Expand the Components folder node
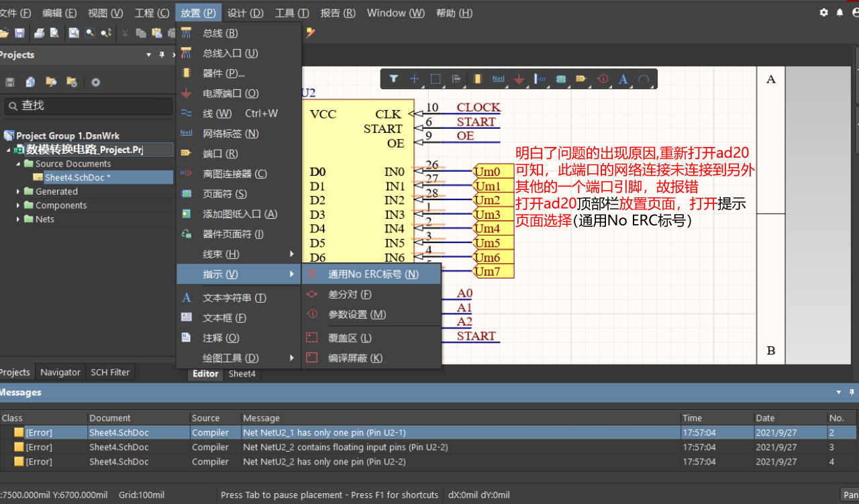 [x=19, y=205]
